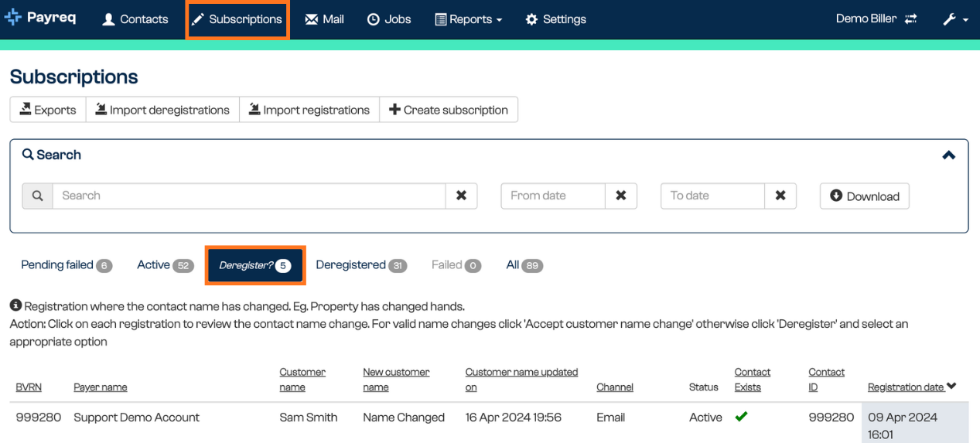The height and width of the screenshot is (443, 980).
Task: Open the Subscriptions menu item
Action: (x=237, y=19)
